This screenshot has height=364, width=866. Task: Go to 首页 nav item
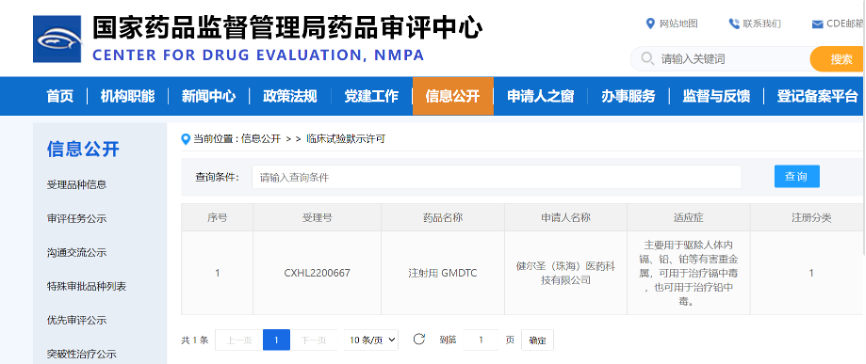(60, 96)
